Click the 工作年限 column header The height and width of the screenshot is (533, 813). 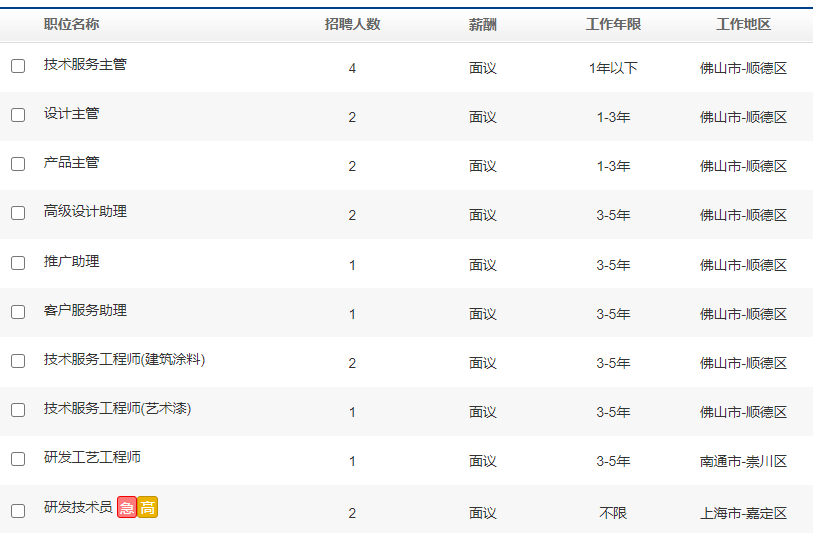(613, 24)
